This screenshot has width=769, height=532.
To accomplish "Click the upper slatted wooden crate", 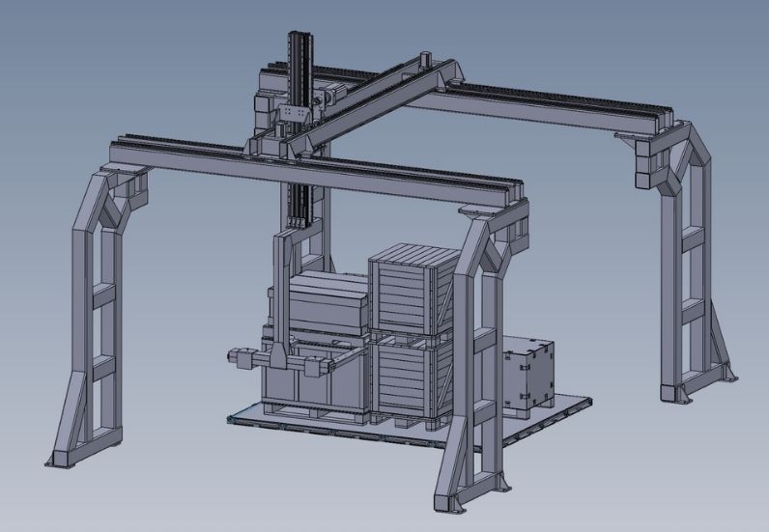I will tap(411, 288).
